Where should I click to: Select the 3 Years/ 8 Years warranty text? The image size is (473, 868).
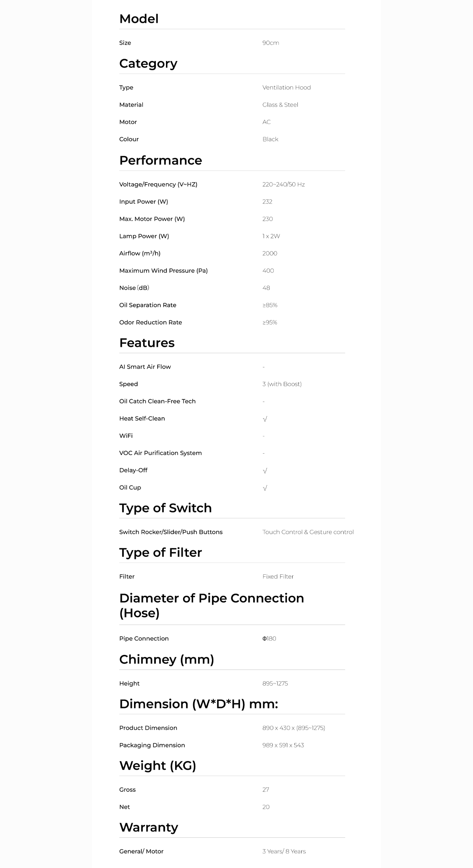[284, 852]
